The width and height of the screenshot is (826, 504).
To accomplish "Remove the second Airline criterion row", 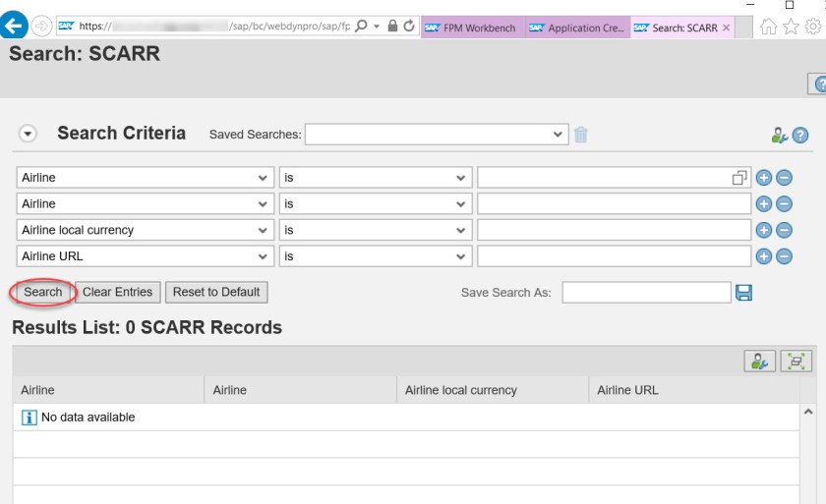I will coord(784,204).
